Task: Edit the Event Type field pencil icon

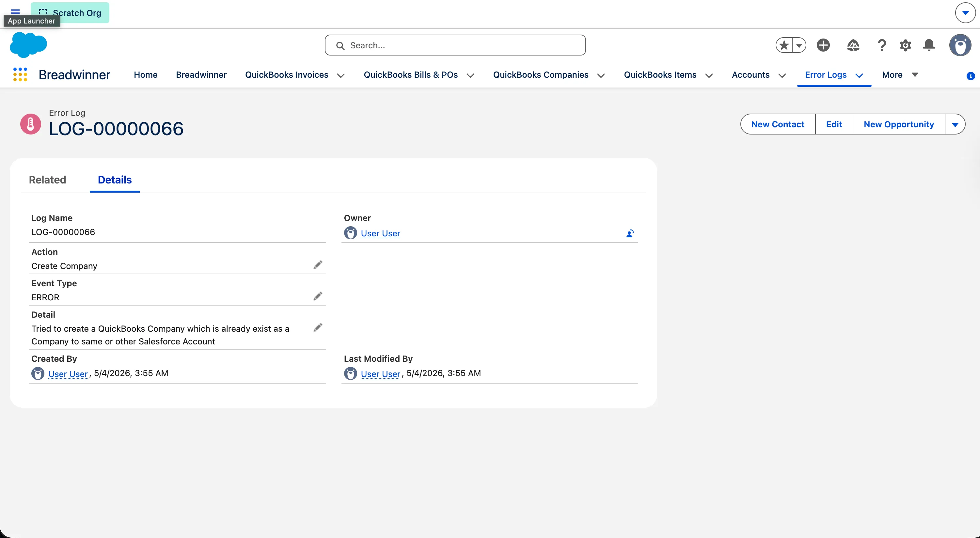Action: 318,296
